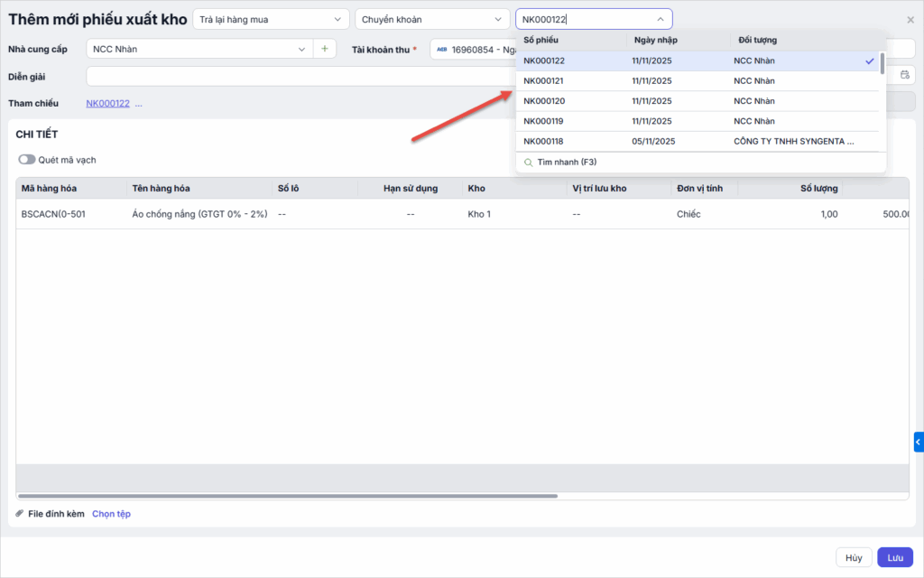Click the Đối tượng column header

click(757, 40)
